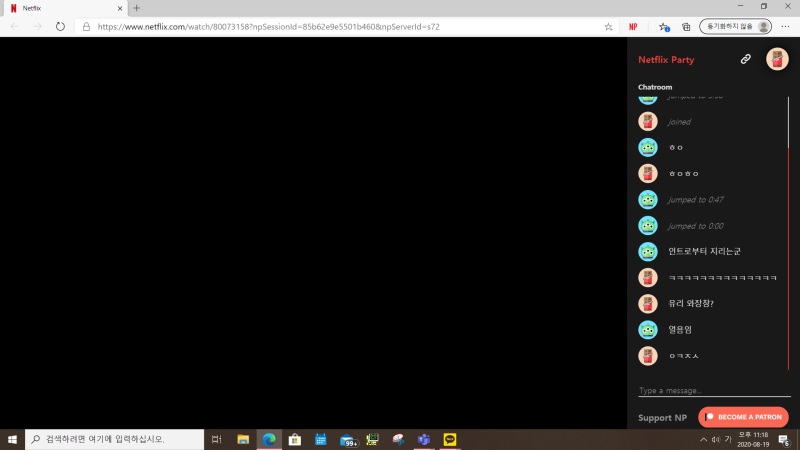
Task: Click the address bar URL
Action: click(268, 27)
